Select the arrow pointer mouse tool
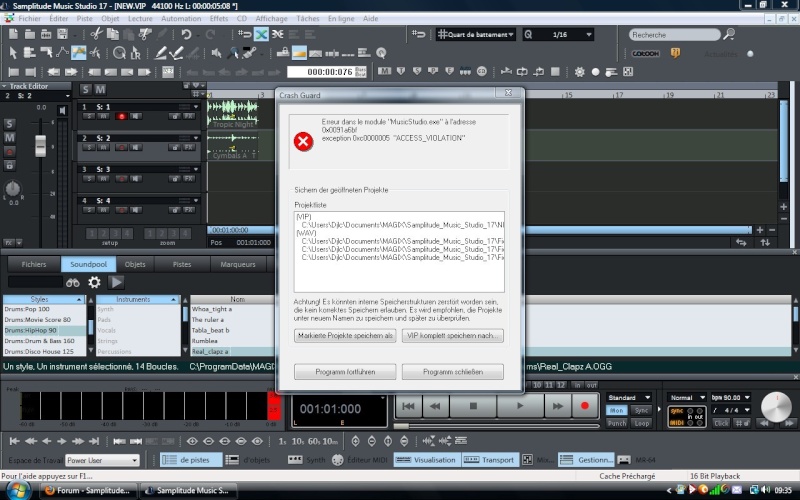800x500 pixels. pos(13,53)
